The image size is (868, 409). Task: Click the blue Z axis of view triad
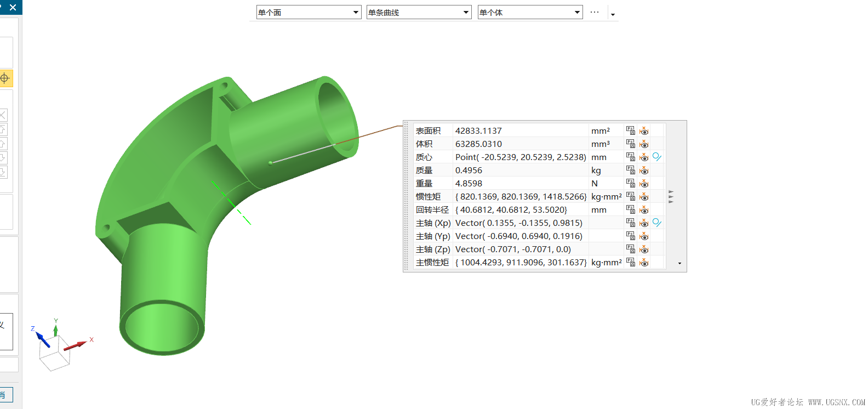point(43,339)
